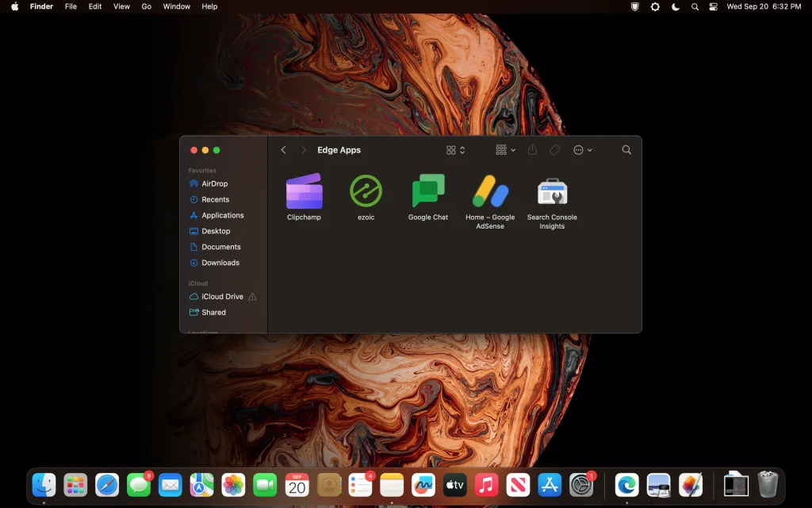Click the iCloud Drive warning icon

point(252,297)
